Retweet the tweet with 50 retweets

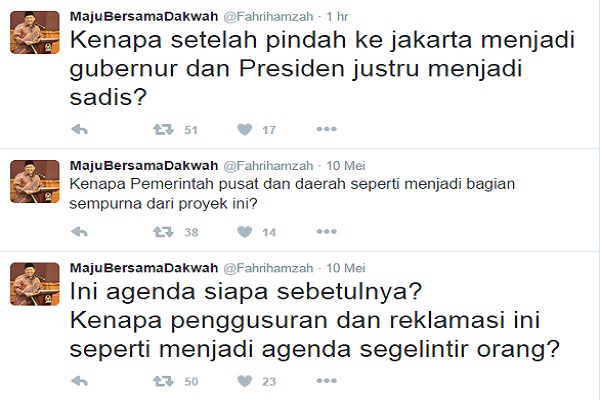click(x=163, y=381)
